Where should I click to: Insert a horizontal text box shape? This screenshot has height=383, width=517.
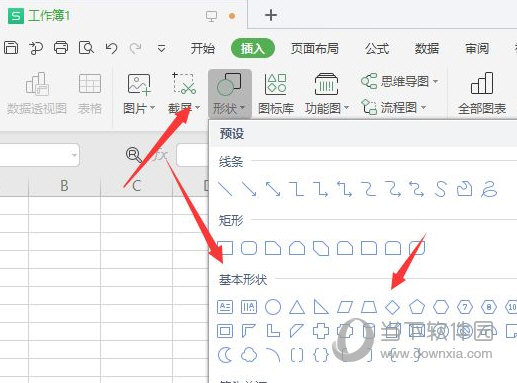point(225,307)
